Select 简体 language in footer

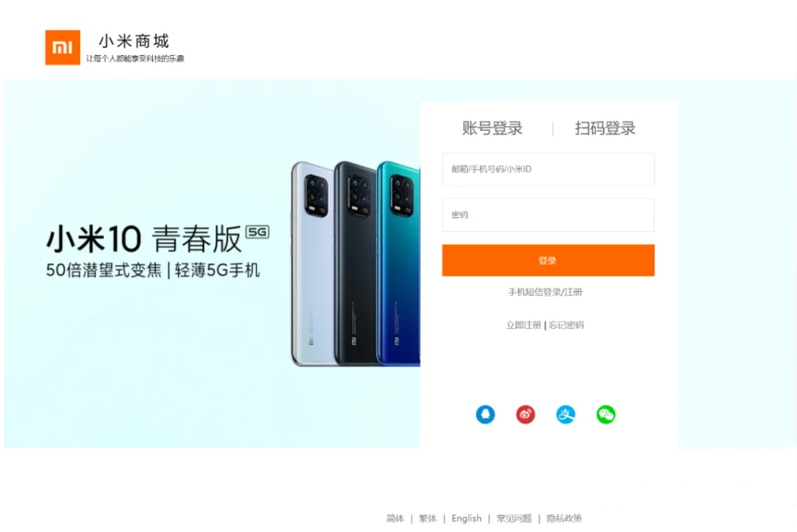coord(395,519)
